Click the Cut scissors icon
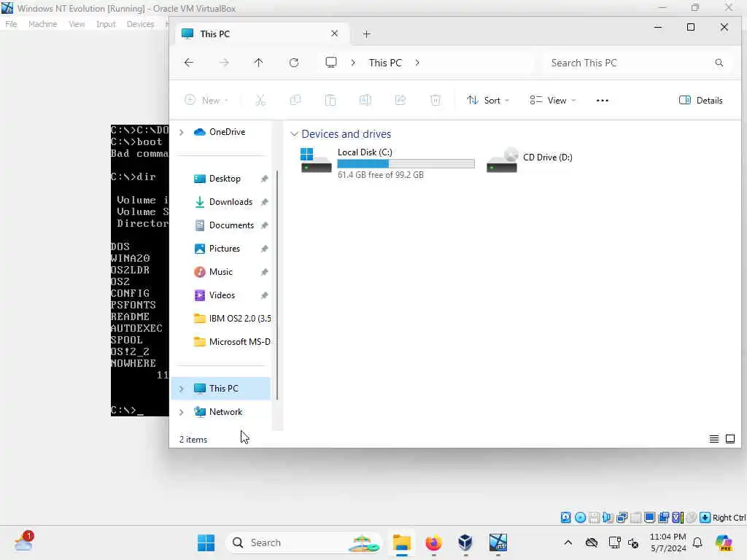 coord(260,100)
